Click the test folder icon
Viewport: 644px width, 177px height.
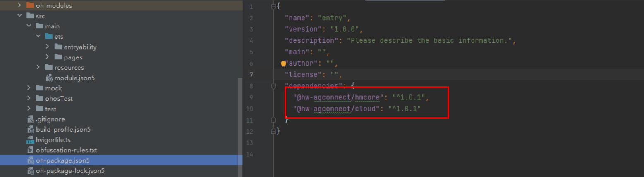point(39,109)
